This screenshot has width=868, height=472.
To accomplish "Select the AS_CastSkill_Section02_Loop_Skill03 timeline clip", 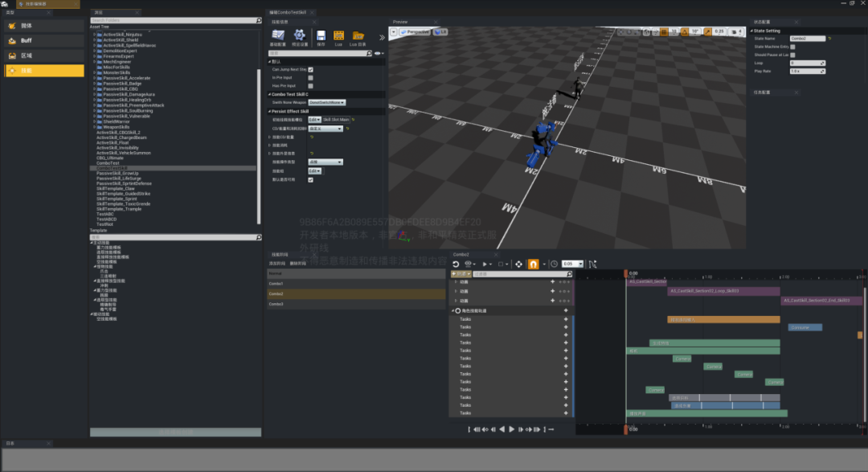I will [x=723, y=291].
